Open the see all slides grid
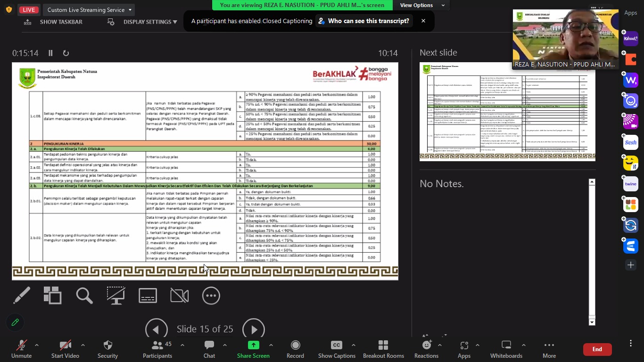Viewport: 644px width, 362px height. point(52,296)
